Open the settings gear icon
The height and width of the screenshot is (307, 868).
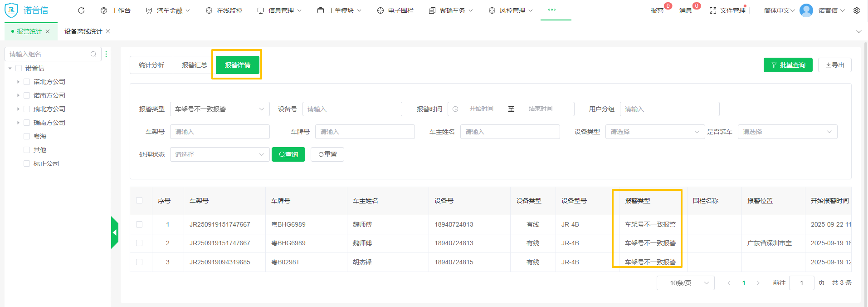pyautogui.click(x=857, y=10)
